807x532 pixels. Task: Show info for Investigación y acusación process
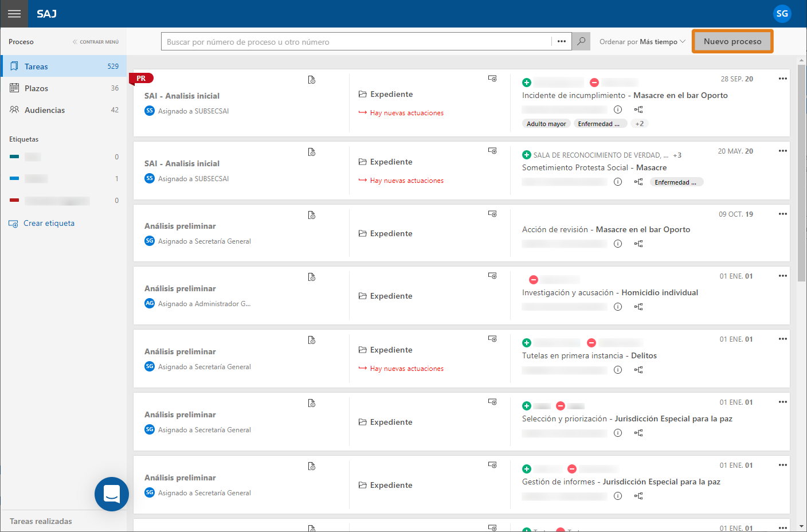pyautogui.click(x=618, y=307)
